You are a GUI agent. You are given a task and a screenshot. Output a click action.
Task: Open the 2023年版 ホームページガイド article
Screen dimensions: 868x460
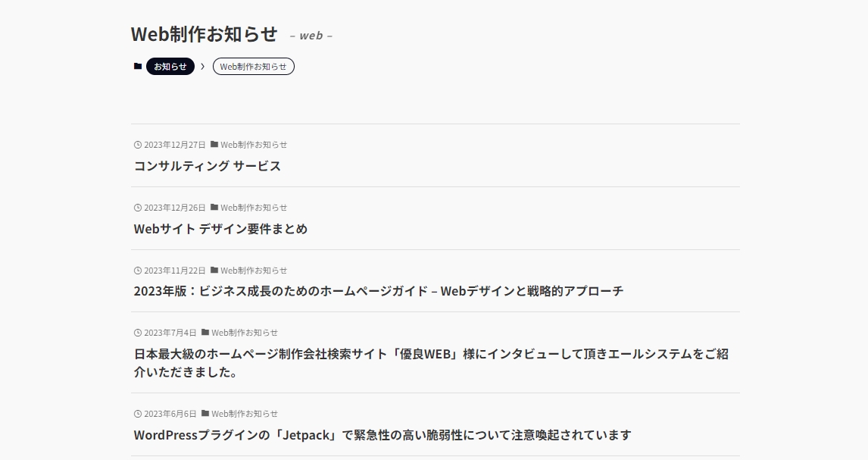pyautogui.click(x=379, y=290)
